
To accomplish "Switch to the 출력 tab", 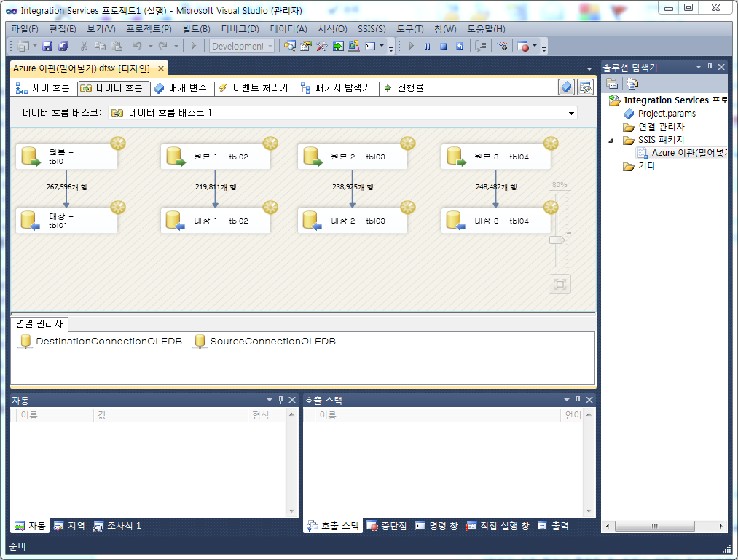I will pyautogui.click(x=553, y=526).
